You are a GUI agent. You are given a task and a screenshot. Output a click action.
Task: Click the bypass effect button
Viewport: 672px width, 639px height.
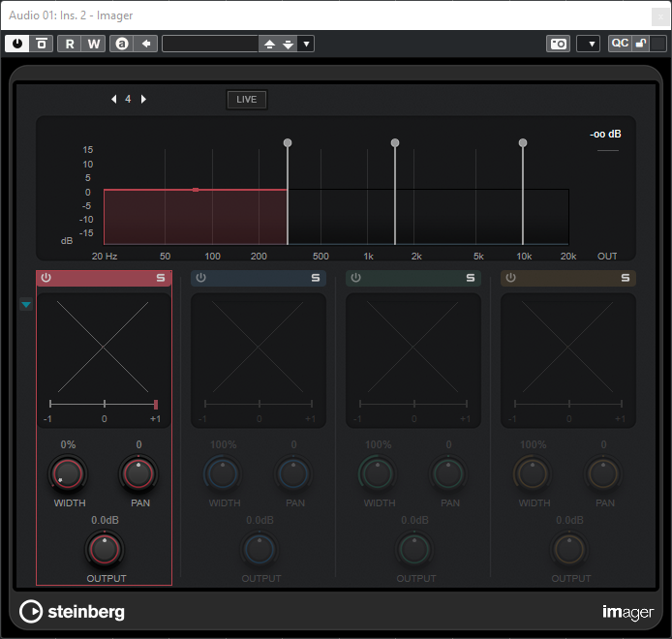[x=42, y=44]
